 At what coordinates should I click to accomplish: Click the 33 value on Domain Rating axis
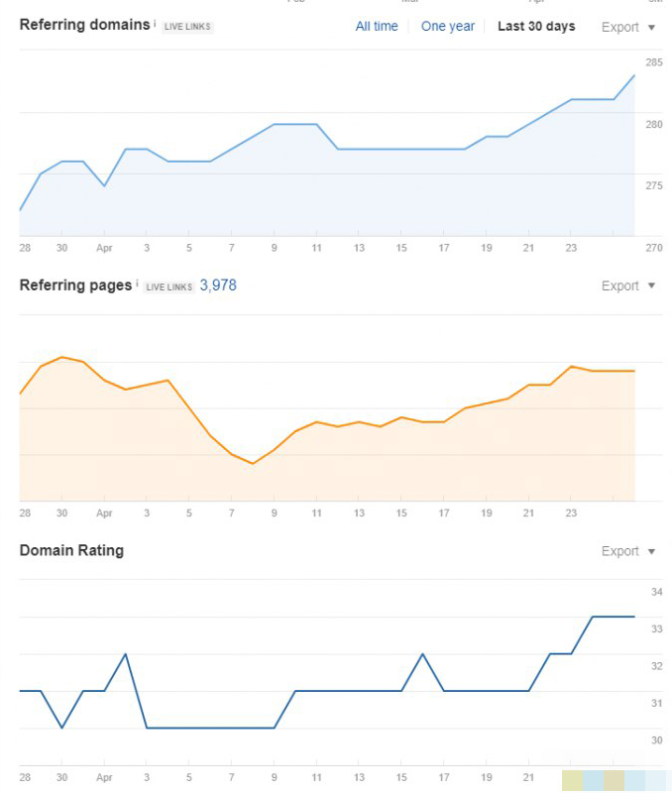[656, 629]
